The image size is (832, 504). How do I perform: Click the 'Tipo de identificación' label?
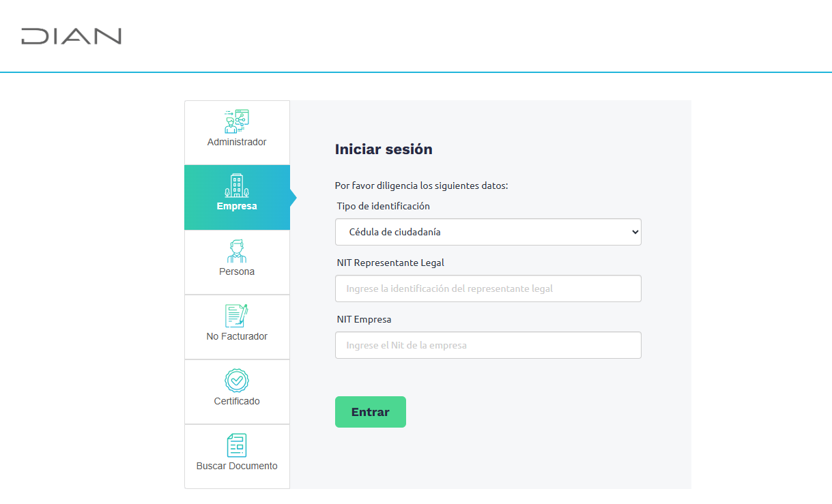[384, 206]
